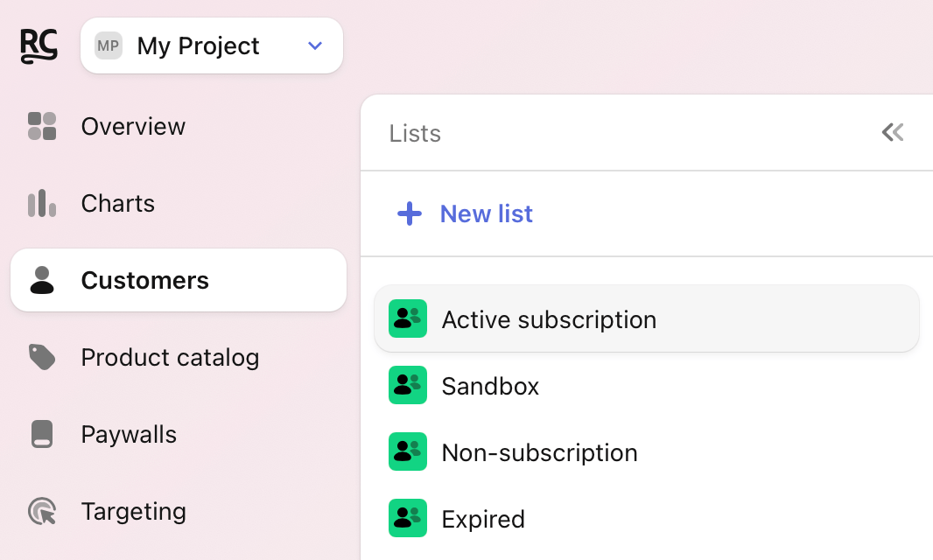Image resolution: width=933 pixels, height=560 pixels.
Task: Click the Non-subscription group icon
Action: tap(408, 451)
